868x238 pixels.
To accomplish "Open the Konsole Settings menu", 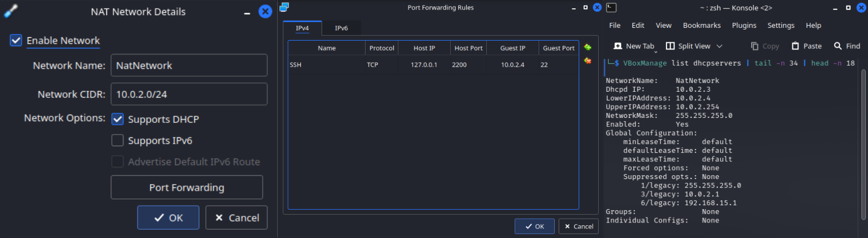I will pos(781,26).
